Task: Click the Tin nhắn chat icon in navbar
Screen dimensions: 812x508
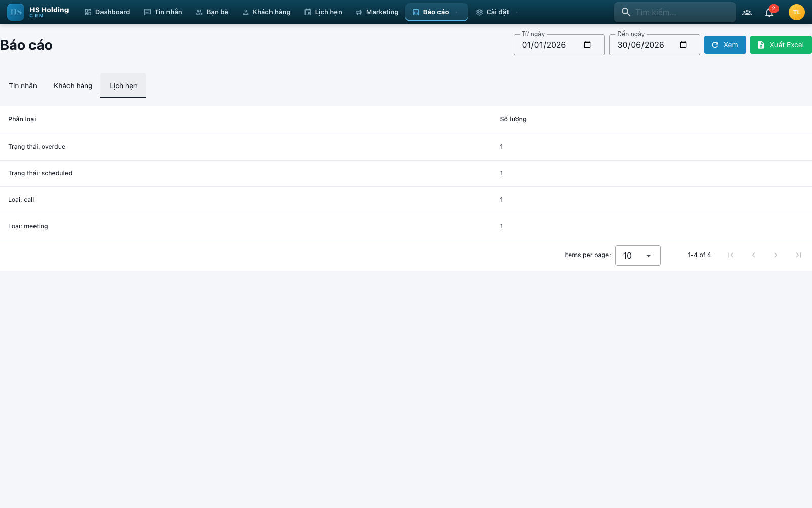Action: [147, 12]
